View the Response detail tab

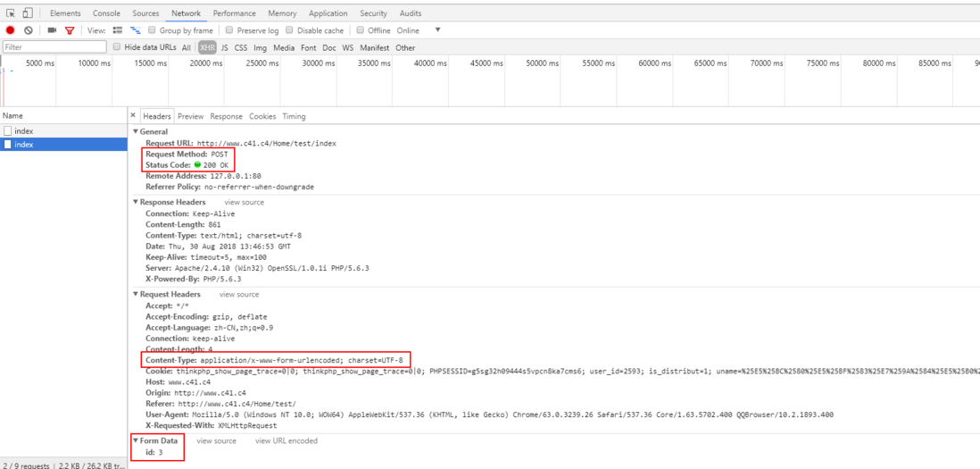click(226, 116)
